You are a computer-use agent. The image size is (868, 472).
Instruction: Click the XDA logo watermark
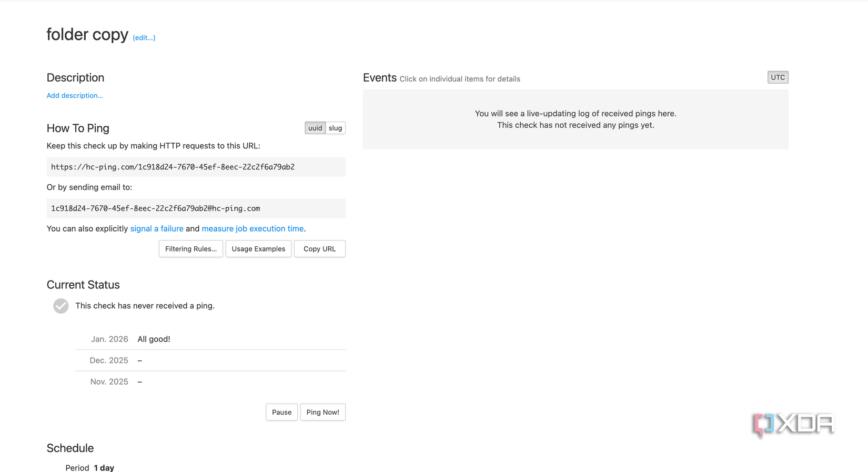[x=793, y=424]
